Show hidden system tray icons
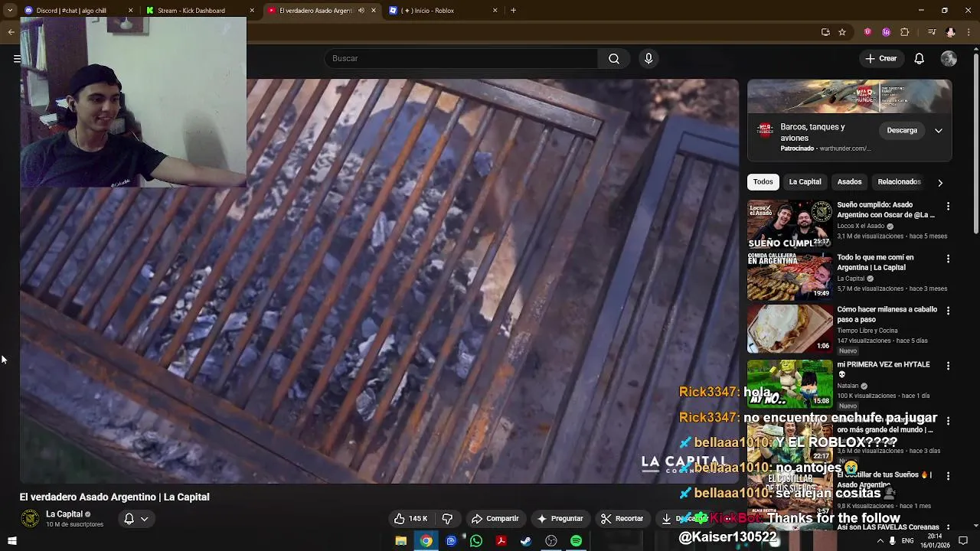 coord(880,541)
